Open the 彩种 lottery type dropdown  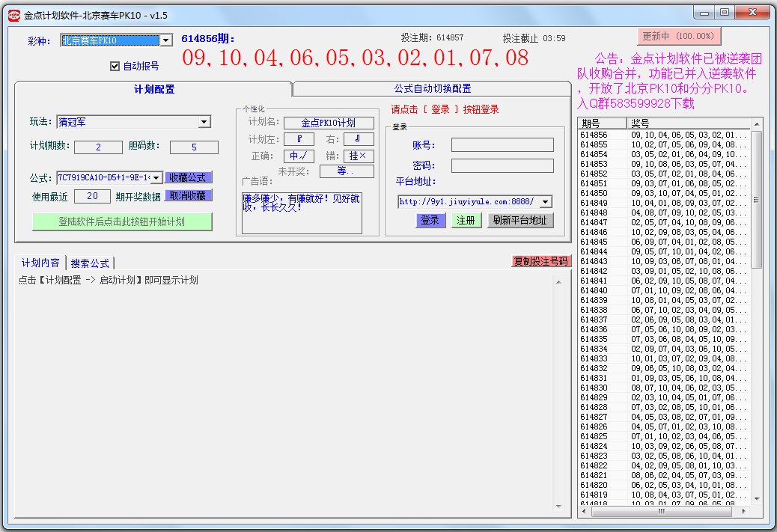(166, 40)
